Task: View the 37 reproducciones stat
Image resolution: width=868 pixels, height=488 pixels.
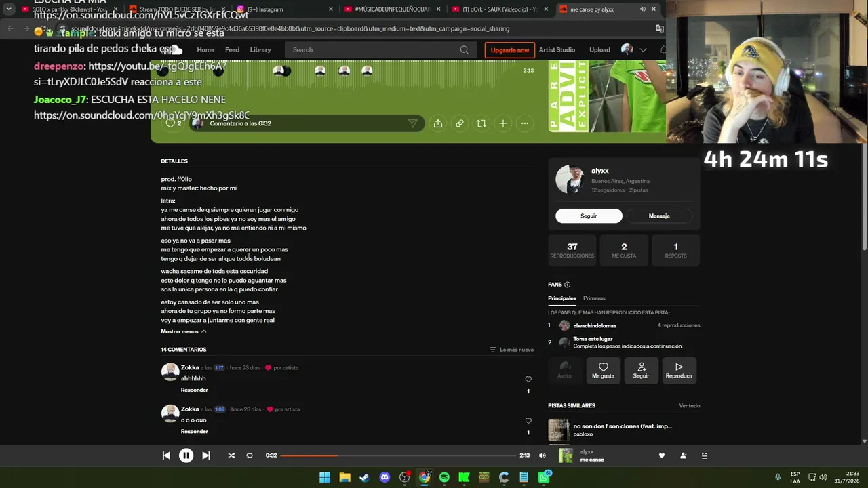Action: click(x=572, y=249)
